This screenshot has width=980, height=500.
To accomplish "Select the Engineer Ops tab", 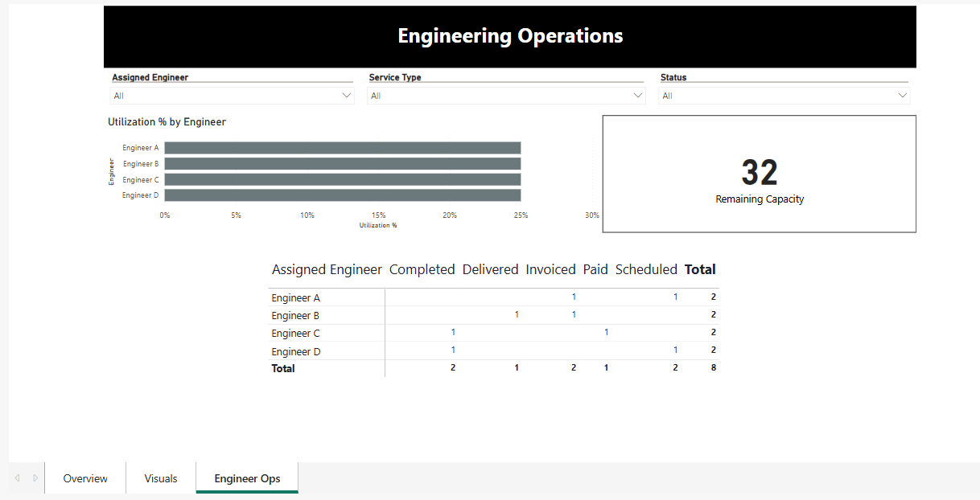I will pyautogui.click(x=247, y=478).
